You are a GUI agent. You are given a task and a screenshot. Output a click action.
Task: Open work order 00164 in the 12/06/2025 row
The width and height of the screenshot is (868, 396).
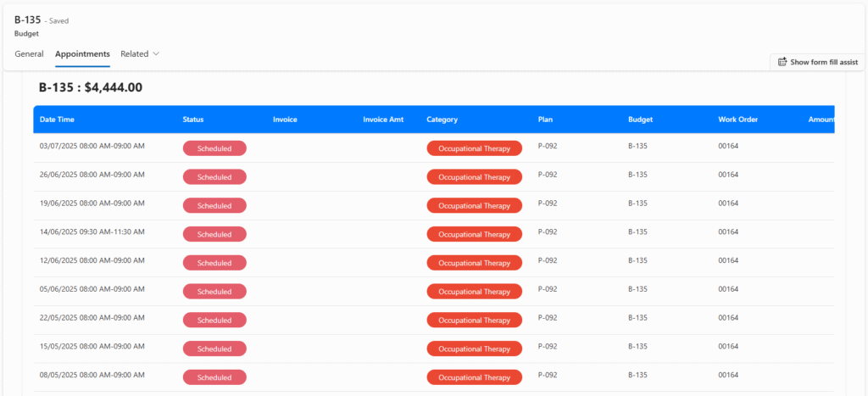click(x=728, y=260)
